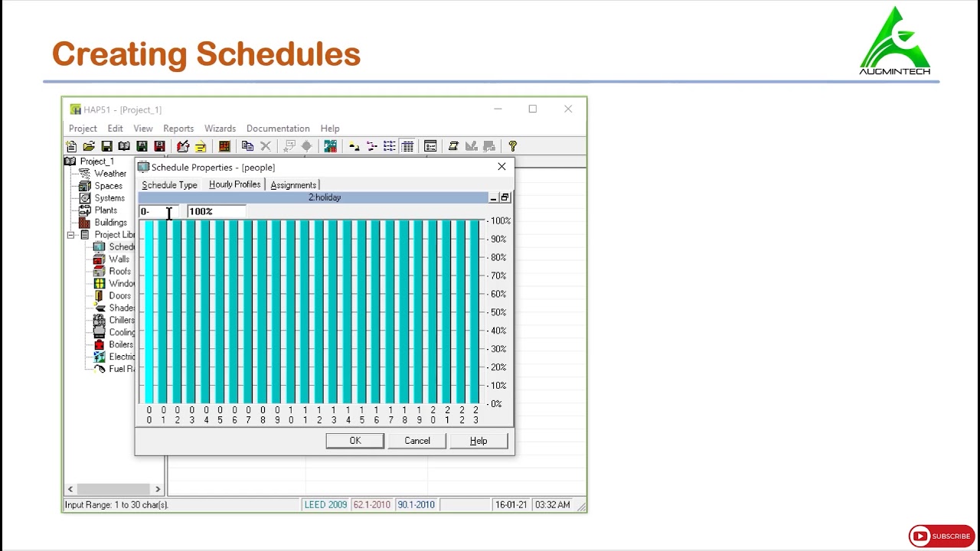Select Walls under Project Library

coord(119,259)
